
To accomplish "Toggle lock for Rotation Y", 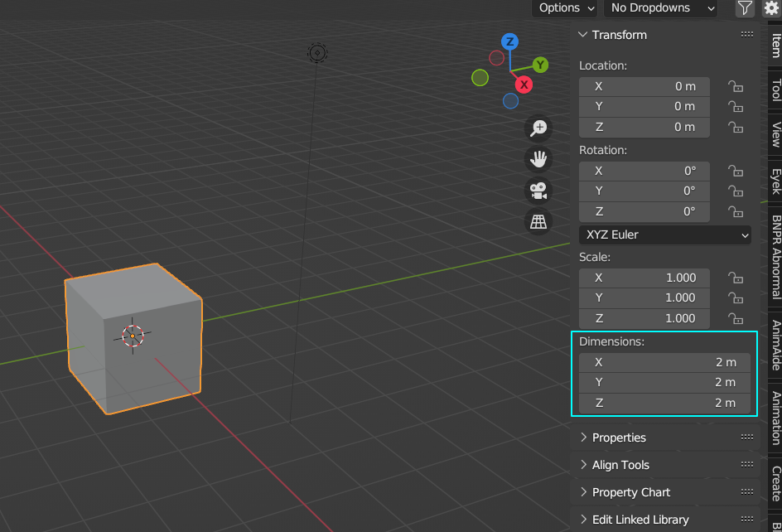I will (735, 191).
